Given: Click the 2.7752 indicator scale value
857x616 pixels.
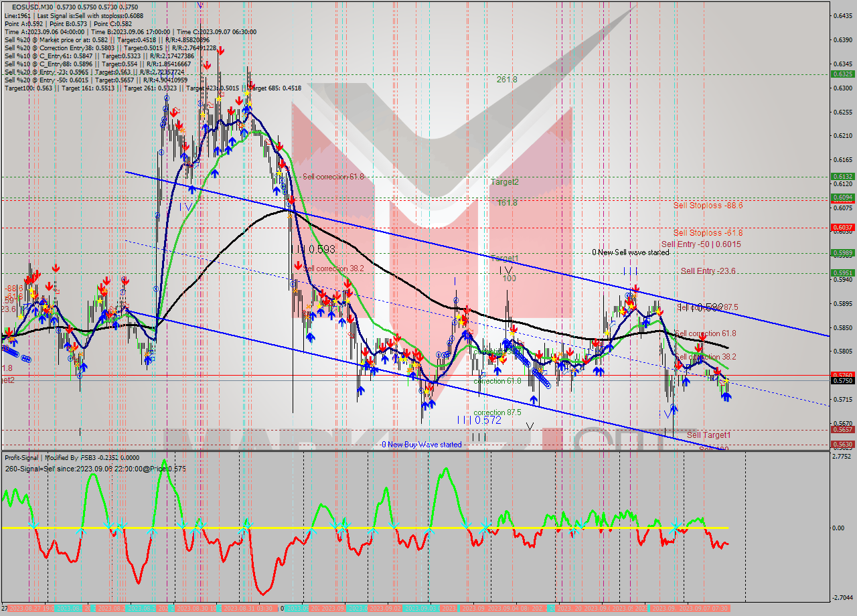Looking at the screenshot, I should (x=842, y=457).
